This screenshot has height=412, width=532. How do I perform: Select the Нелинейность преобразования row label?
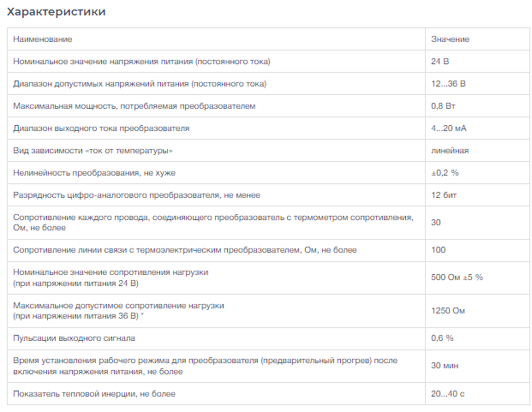point(94,173)
